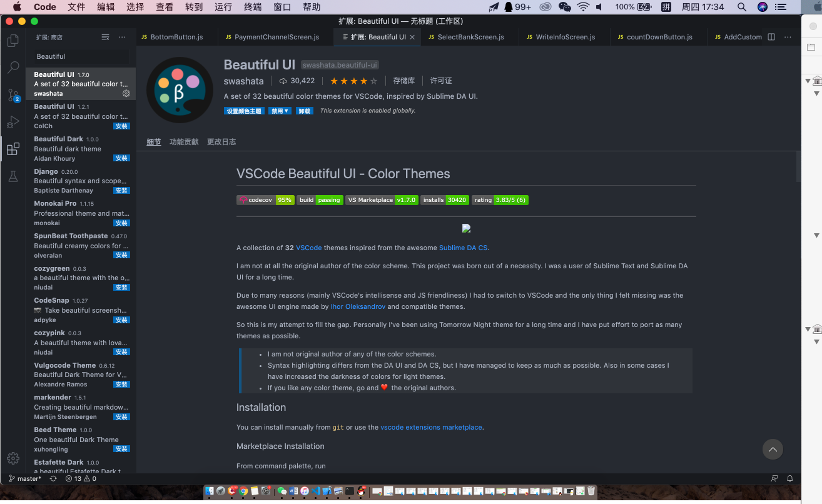Viewport: 822px width, 504px height.
Task: Open Terminal from the Dock
Action: tap(350, 491)
